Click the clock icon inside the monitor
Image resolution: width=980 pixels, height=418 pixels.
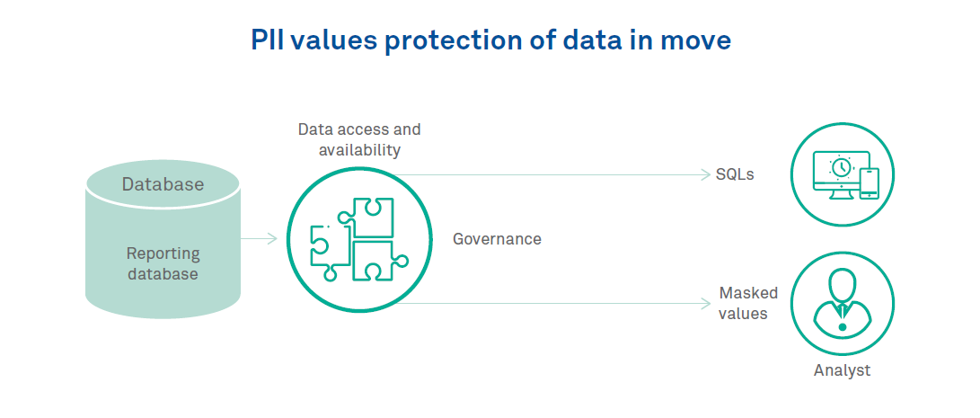click(x=841, y=167)
